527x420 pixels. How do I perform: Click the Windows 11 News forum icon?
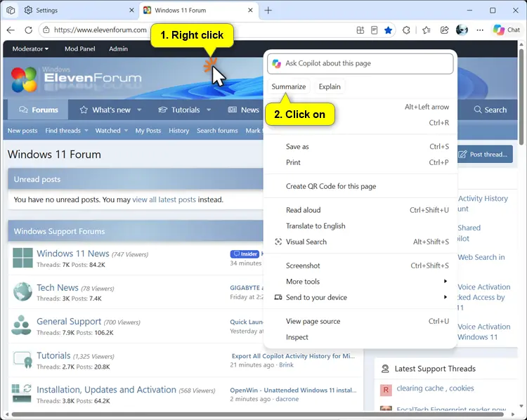click(22, 258)
